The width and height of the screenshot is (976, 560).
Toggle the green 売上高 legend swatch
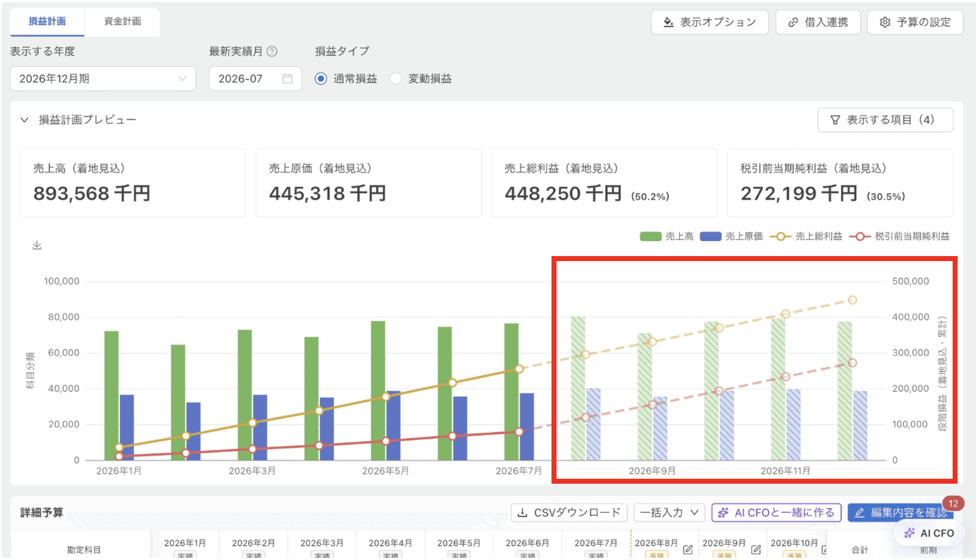click(651, 237)
